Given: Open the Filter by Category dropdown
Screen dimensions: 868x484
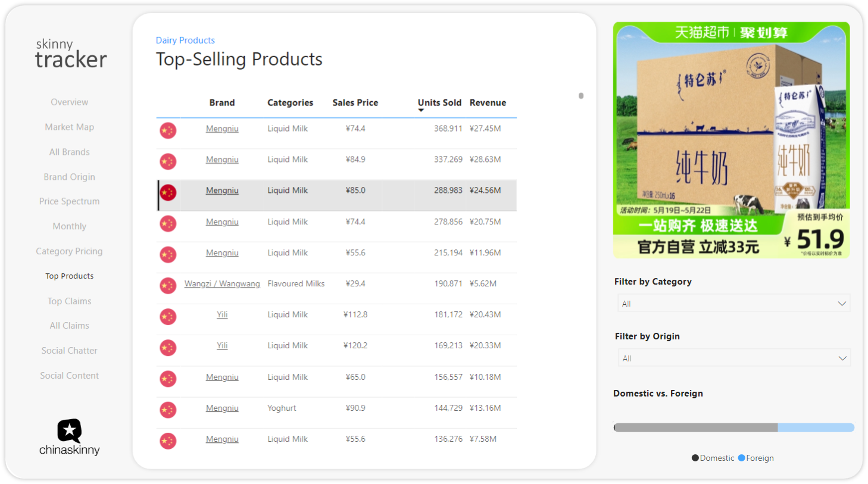Looking at the screenshot, I should tap(733, 303).
